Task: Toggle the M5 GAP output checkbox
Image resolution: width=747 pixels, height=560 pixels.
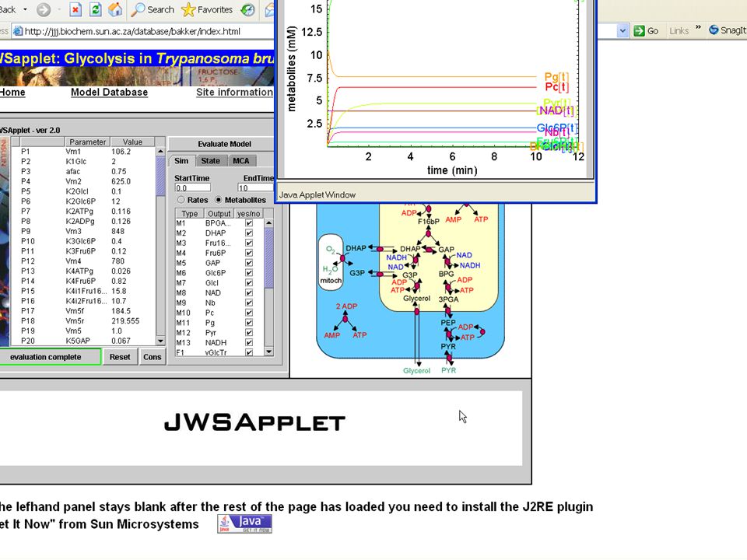Action: coord(249,263)
